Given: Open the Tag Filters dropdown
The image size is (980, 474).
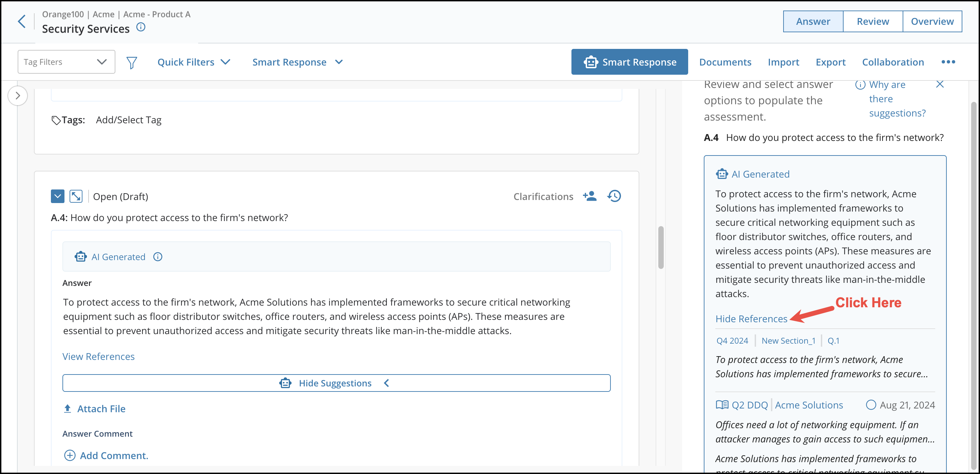Looking at the screenshot, I should point(66,62).
